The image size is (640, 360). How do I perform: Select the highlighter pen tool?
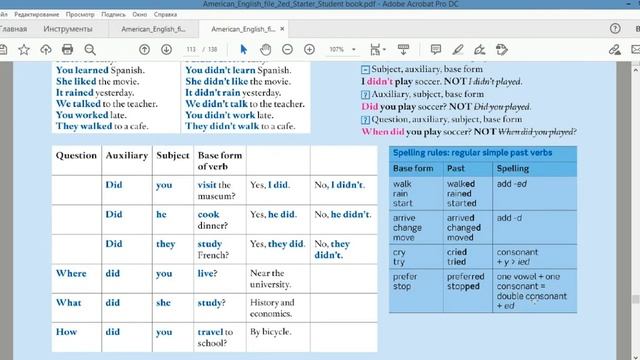click(x=458, y=50)
